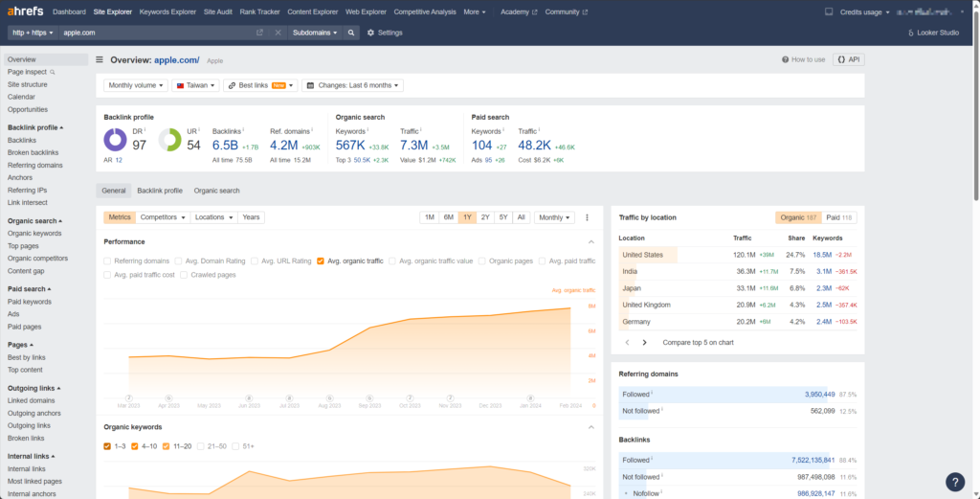Clear the apple.com search field
Image resolution: width=980 pixels, height=499 pixels.
[x=278, y=33]
